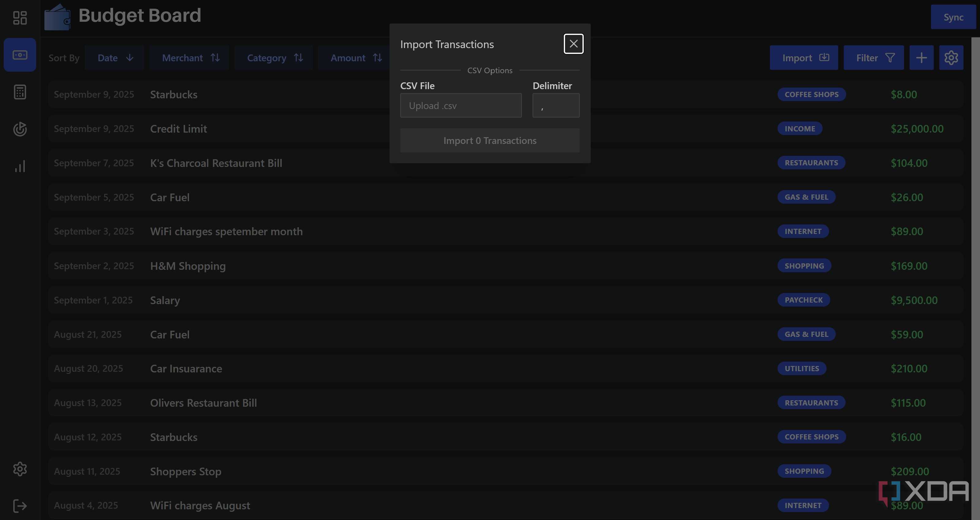Click the Upload .csv file field
This screenshot has width=980, height=520.
(x=461, y=105)
